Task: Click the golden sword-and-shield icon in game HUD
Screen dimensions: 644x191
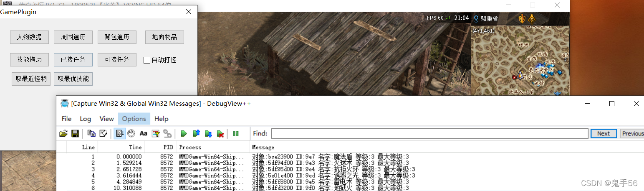Action: click(522, 18)
